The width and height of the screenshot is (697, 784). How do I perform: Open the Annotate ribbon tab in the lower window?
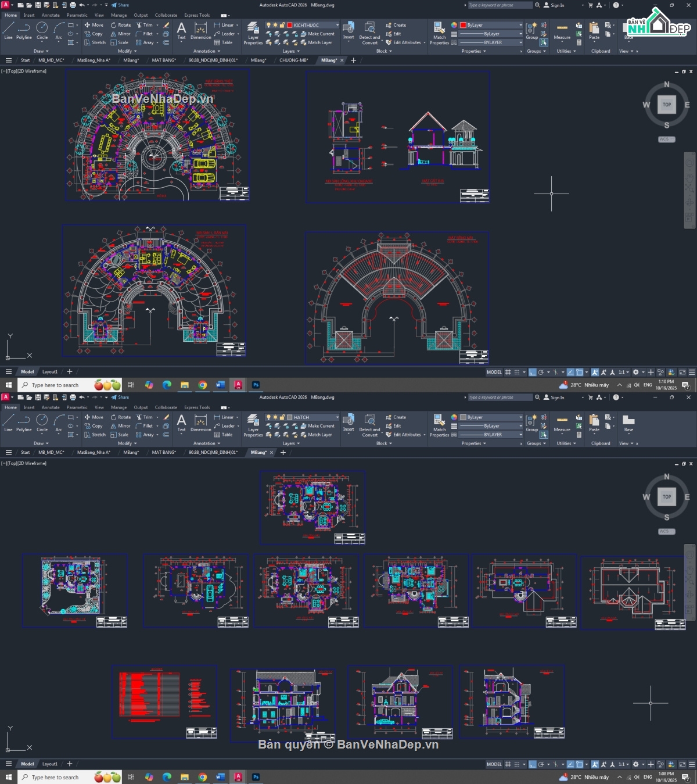pos(51,407)
